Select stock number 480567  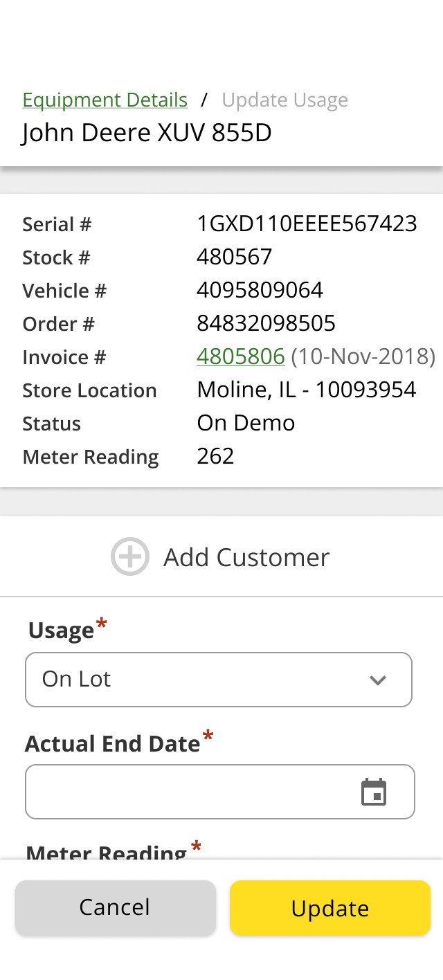coord(235,257)
